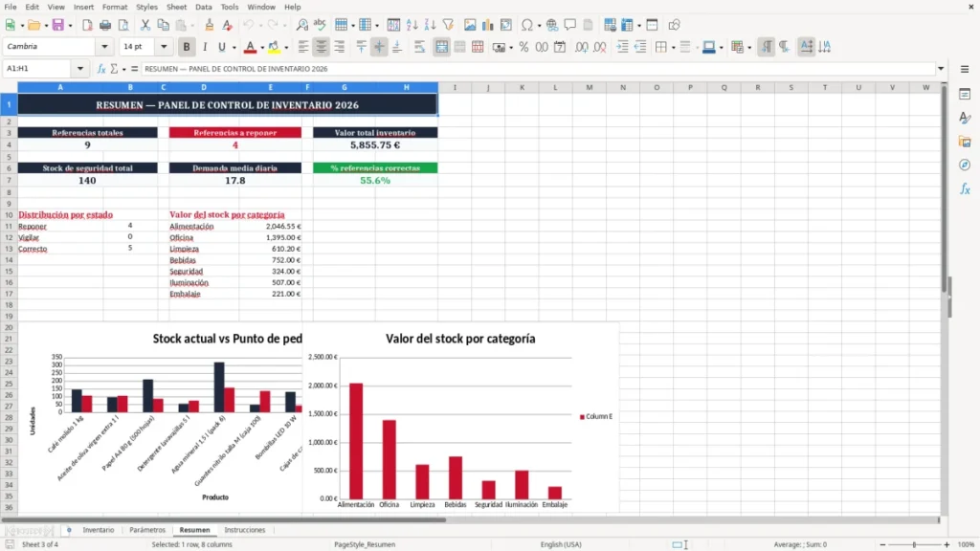The height and width of the screenshot is (551, 980).
Task: Toggle Wrap Text
Action: coord(419,47)
